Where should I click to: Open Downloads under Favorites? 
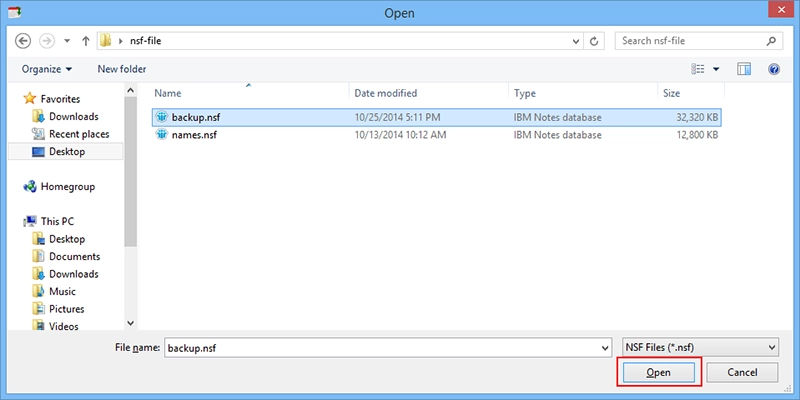(x=73, y=116)
